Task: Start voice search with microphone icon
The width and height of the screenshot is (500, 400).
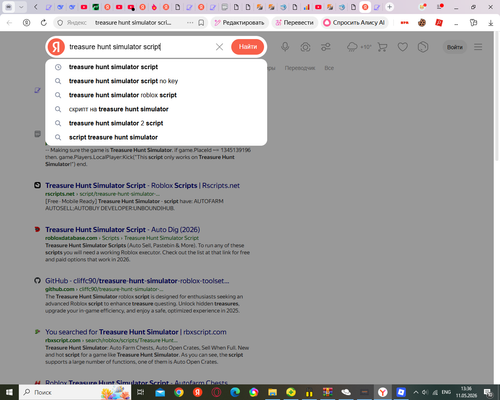Action: 285,47
